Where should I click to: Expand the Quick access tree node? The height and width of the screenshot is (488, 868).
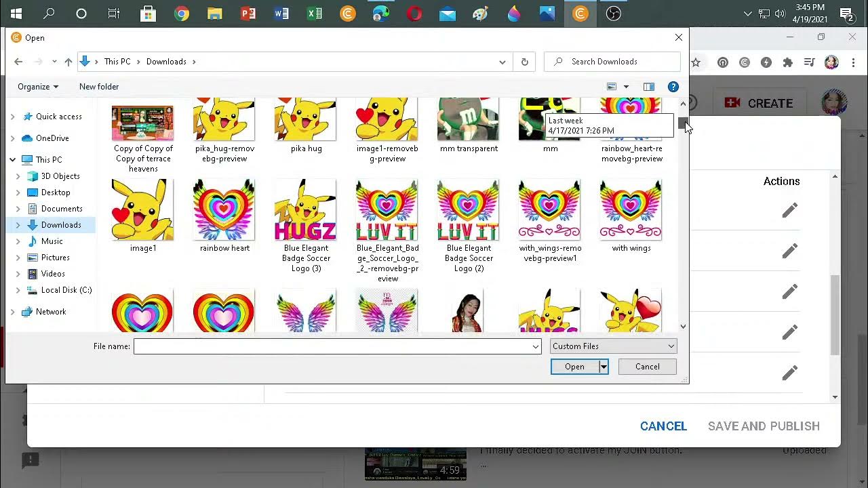point(12,117)
